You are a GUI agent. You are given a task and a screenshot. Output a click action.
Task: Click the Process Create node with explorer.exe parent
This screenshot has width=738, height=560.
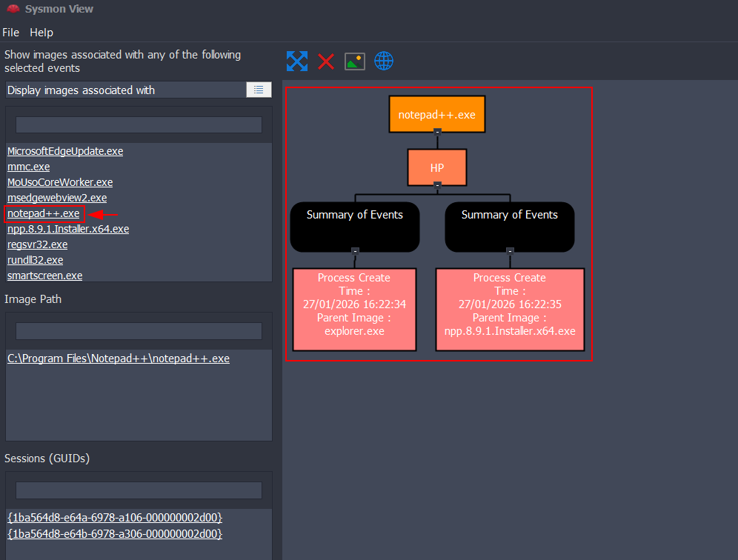[354, 309]
